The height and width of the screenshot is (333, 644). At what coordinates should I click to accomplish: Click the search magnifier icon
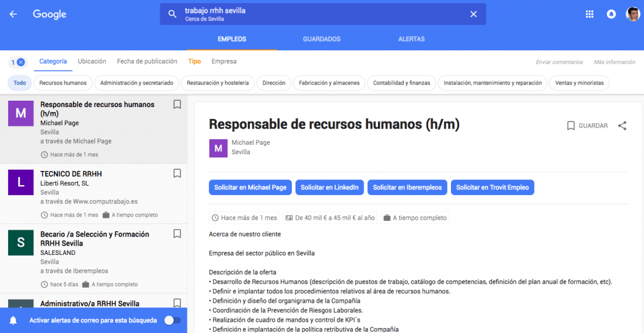pyautogui.click(x=172, y=14)
